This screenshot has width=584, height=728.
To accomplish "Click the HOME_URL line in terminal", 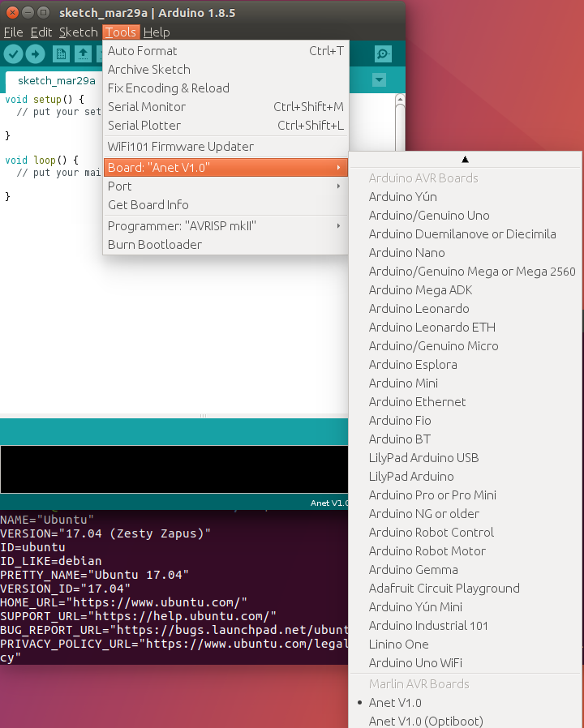I will pyautogui.click(x=123, y=602).
